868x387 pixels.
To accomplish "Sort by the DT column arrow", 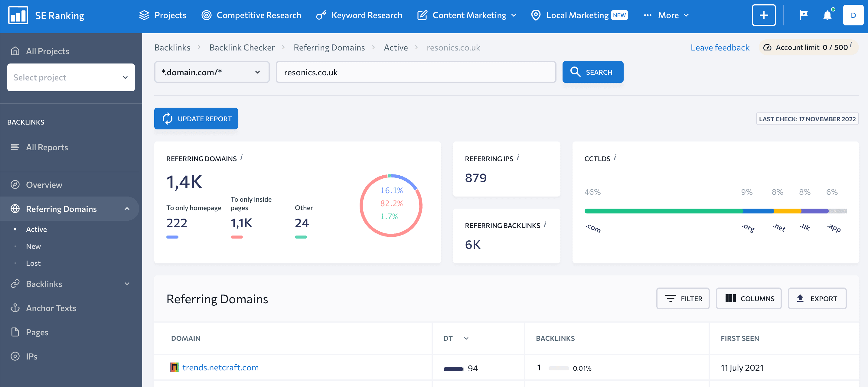I will tap(466, 339).
